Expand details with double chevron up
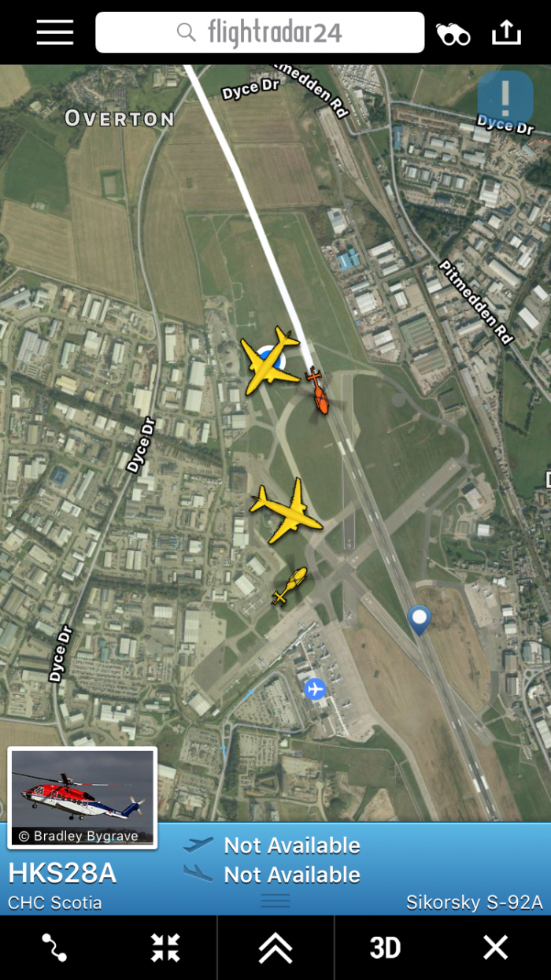 click(x=275, y=948)
